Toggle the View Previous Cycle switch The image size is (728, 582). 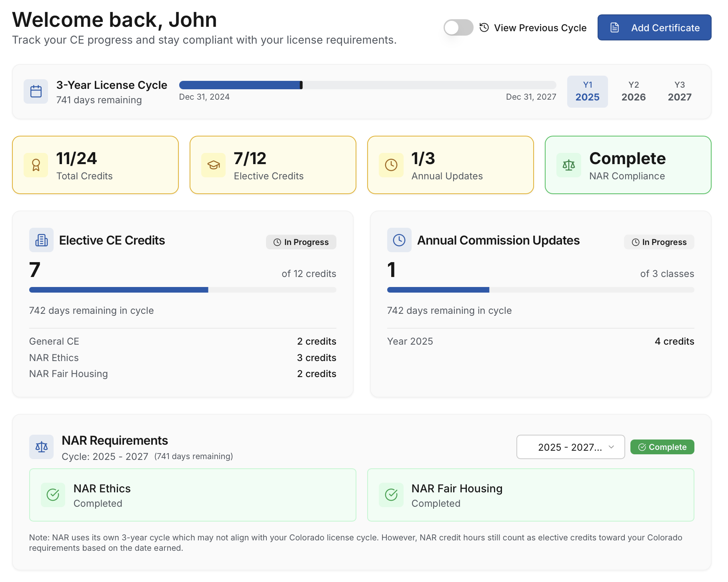coord(458,28)
